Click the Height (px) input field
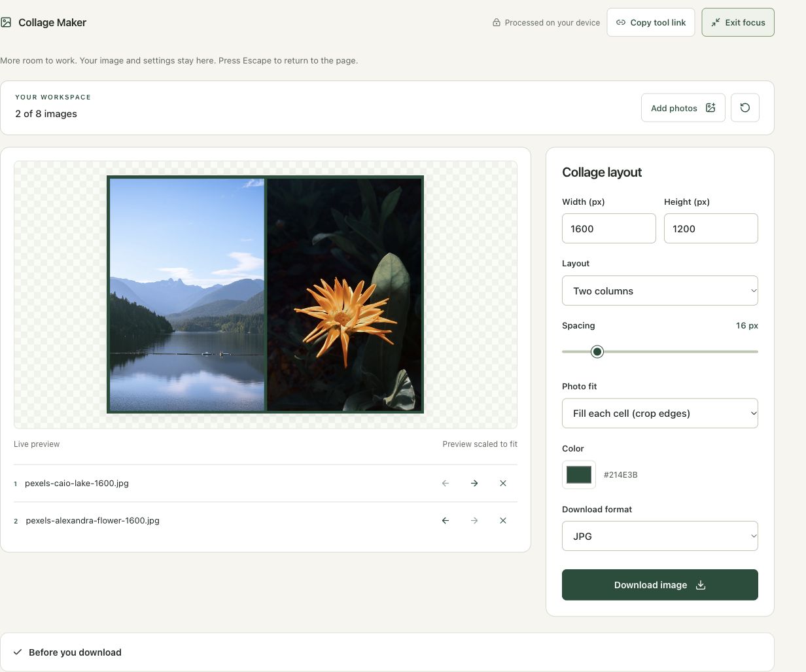 click(711, 228)
